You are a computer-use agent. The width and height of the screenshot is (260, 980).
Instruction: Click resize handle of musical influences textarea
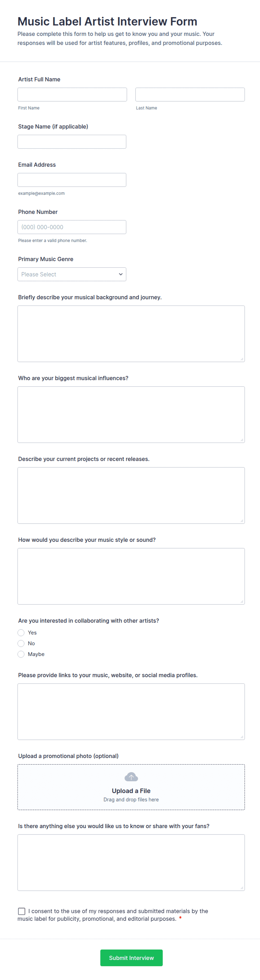pos(242,440)
